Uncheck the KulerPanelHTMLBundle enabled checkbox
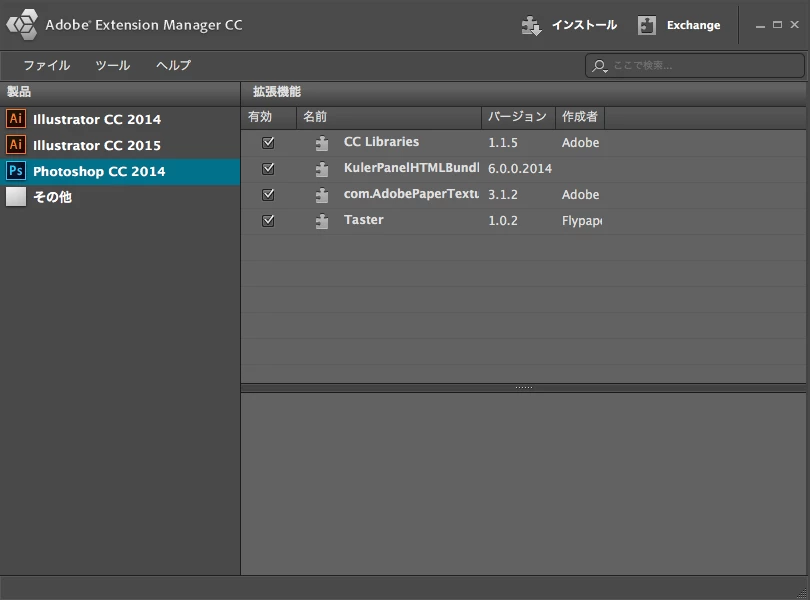 (268, 168)
